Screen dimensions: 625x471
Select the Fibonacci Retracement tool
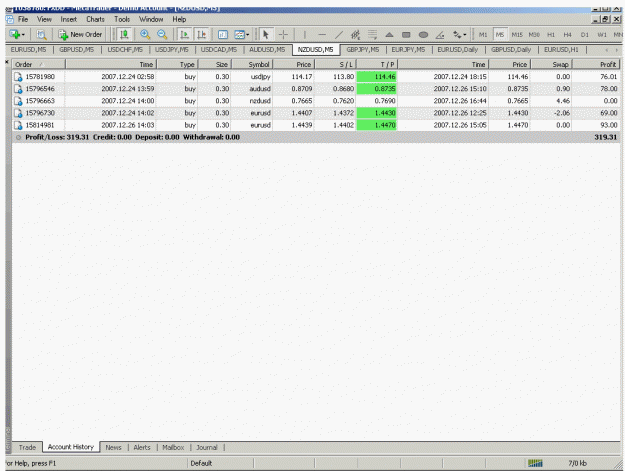point(372,35)
